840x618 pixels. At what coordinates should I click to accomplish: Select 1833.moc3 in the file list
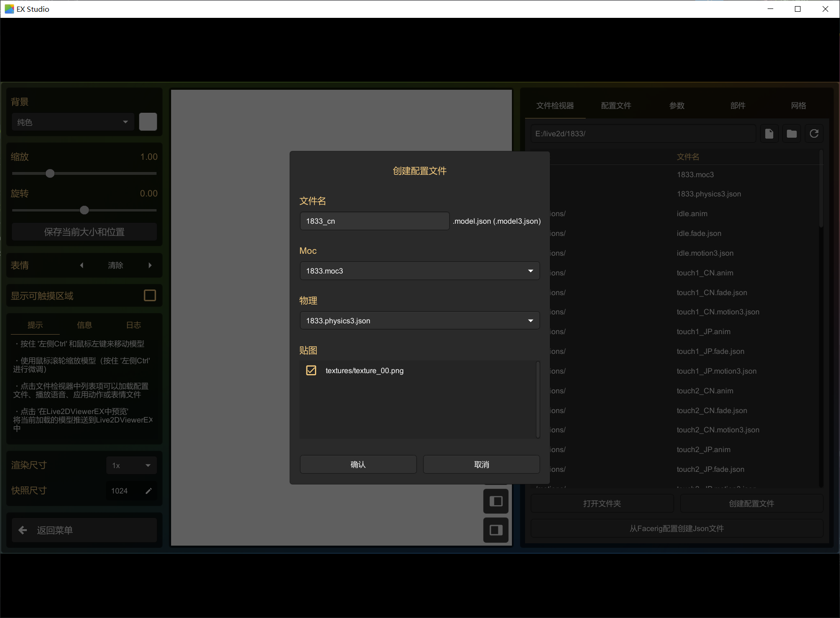pos(695,175)
